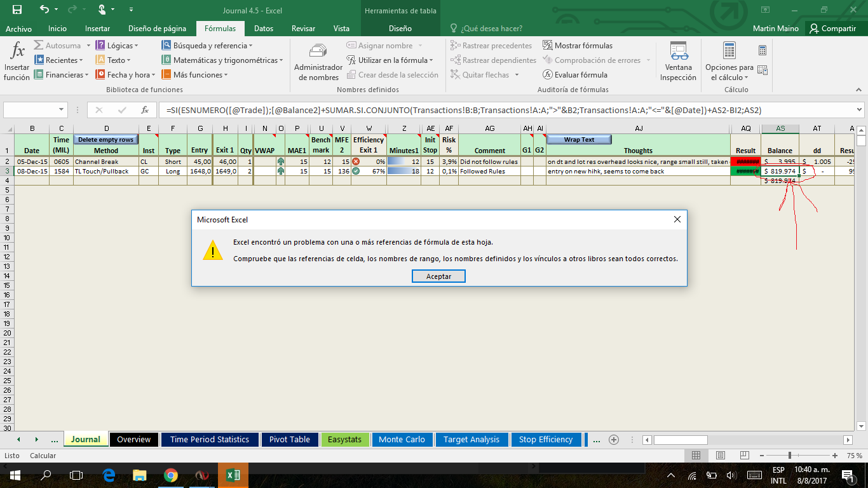This screenshot has width=868, height=488.
Task: Click the Redo arrow icon
Action: [x=72, y=10]
